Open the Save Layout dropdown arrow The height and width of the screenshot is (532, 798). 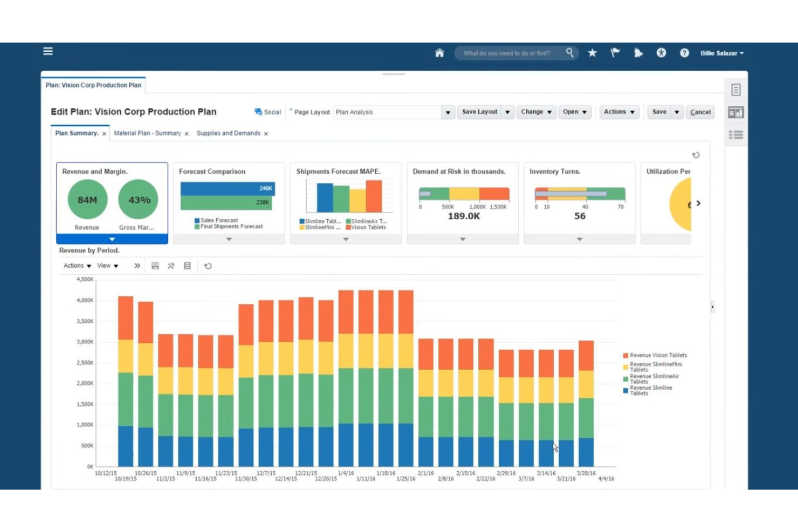[507, 112]
